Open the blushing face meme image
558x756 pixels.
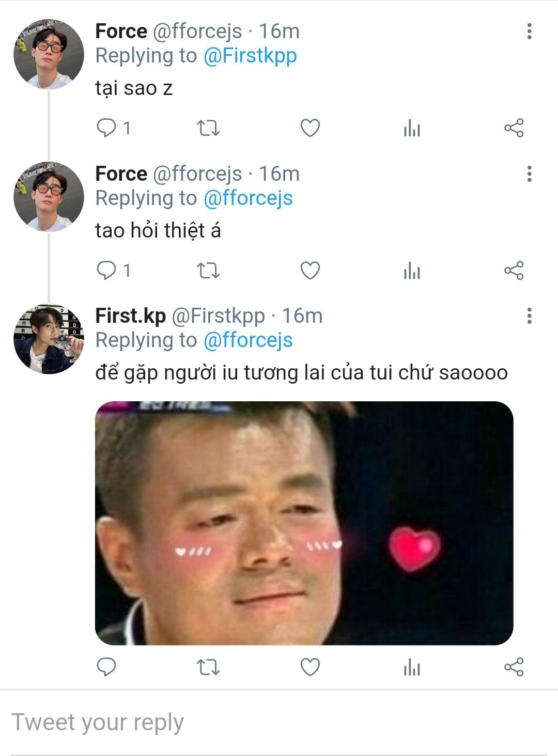pyautogui.click(x=304, y=523)
